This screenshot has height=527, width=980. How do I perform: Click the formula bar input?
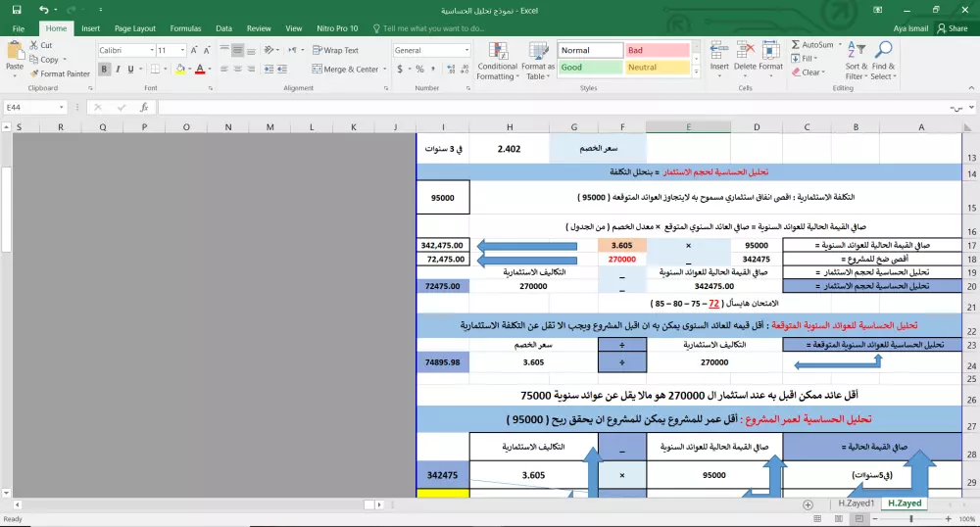(553, 108)
